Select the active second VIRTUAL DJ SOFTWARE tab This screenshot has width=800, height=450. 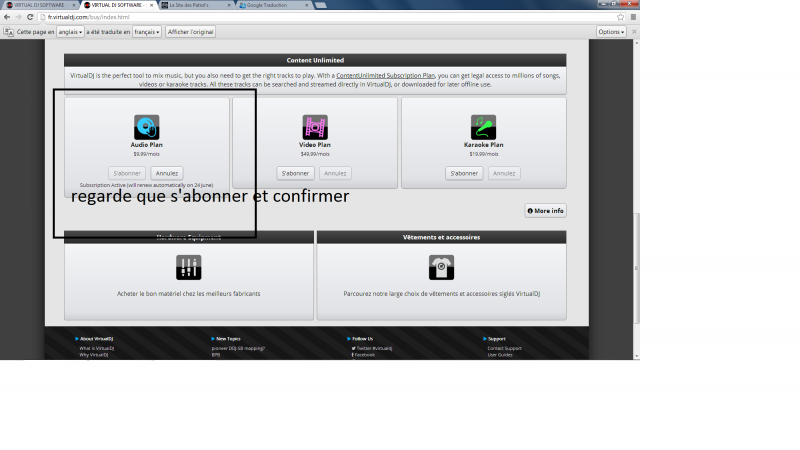(117, 5)
